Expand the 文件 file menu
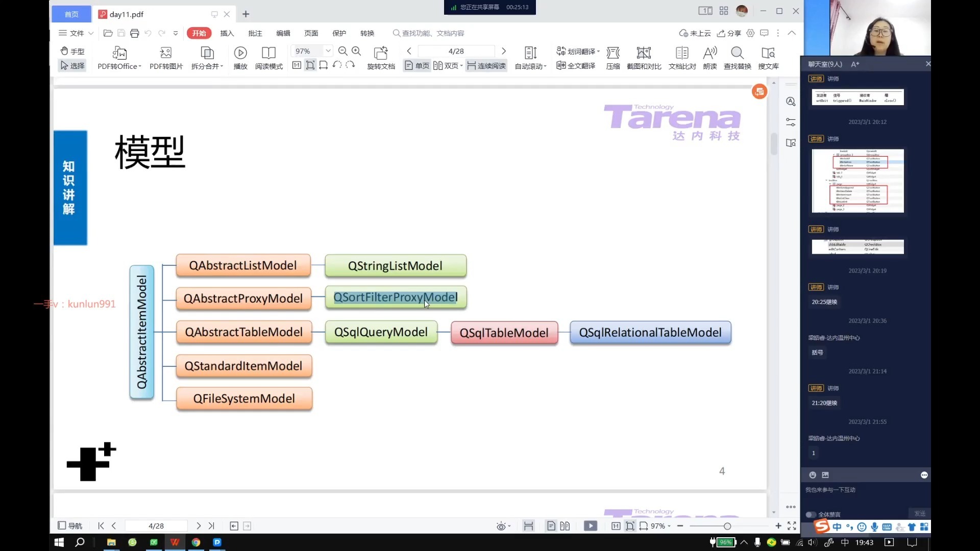Screen dimensions: 980x551 (77, 33)
